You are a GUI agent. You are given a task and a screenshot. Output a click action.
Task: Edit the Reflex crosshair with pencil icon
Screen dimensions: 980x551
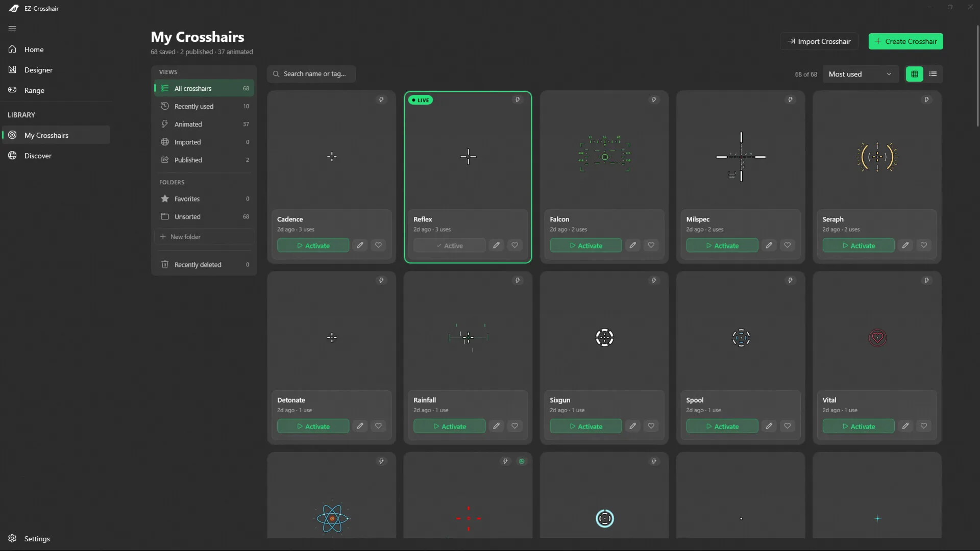pos(496,245)
